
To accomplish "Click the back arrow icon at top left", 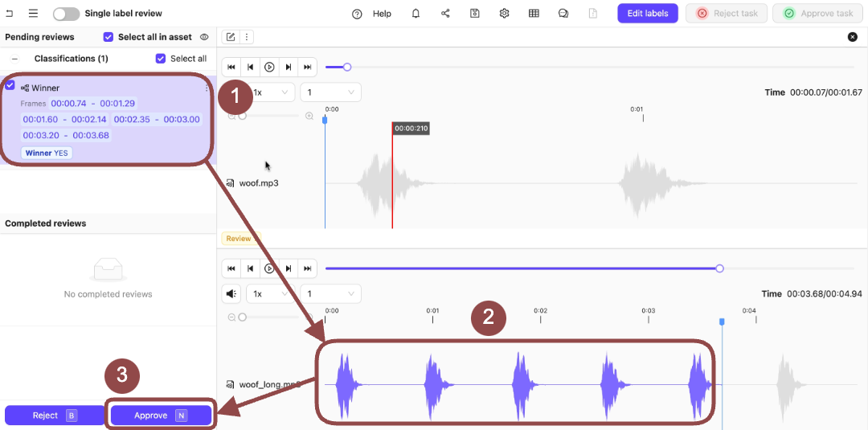I will pyautogui.click(x=9, y=14).
